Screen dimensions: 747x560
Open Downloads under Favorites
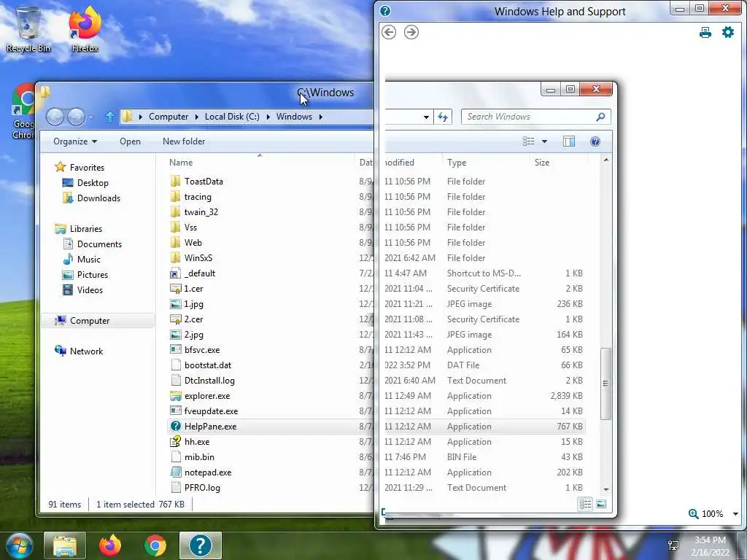coord(98,198)
